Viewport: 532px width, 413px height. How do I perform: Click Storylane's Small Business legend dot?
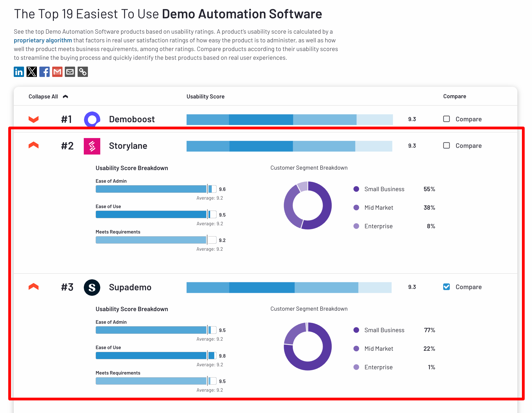coord(356,189)
